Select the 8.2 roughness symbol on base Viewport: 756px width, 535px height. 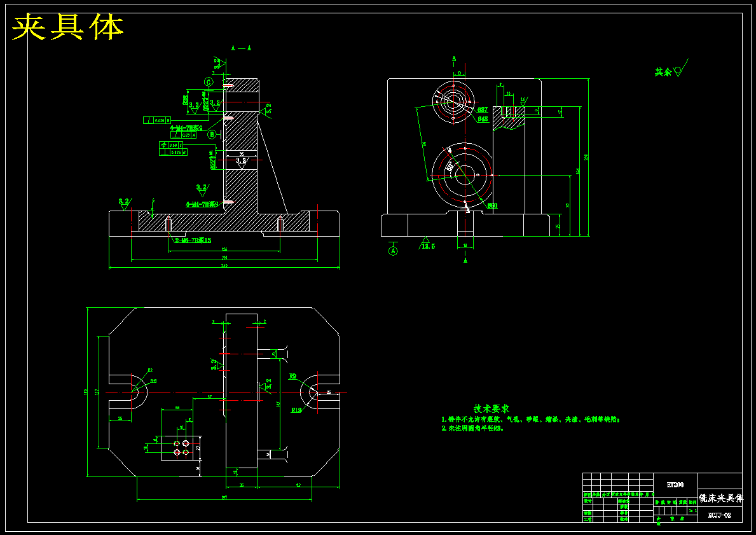pos(125,203)
